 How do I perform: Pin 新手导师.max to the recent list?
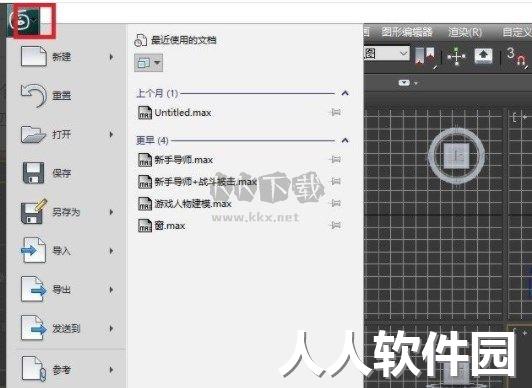point(335,159)
